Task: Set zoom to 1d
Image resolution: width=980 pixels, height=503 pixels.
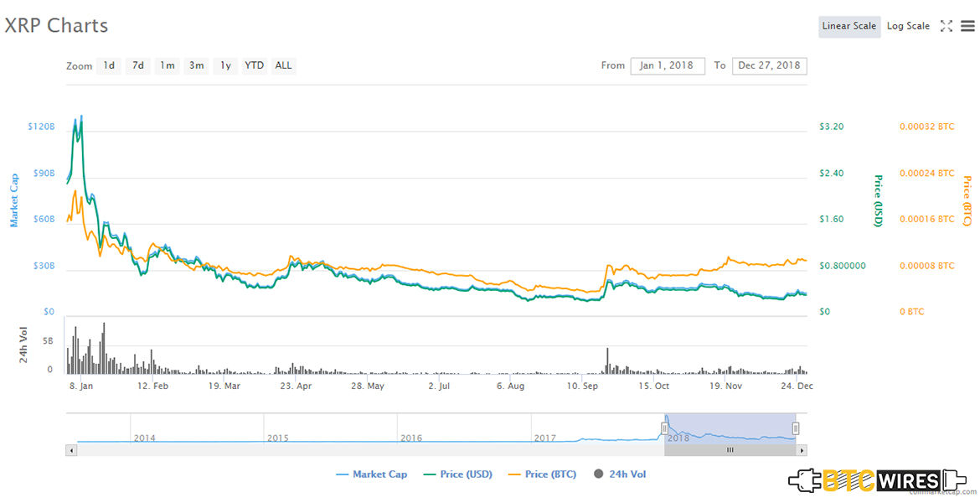Action: click(x=109, y=65)
